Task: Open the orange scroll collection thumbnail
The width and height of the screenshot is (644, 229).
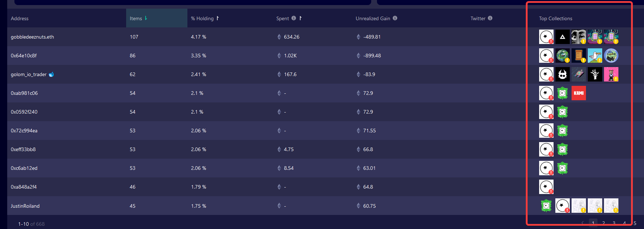Action: [x=578, y=56]
